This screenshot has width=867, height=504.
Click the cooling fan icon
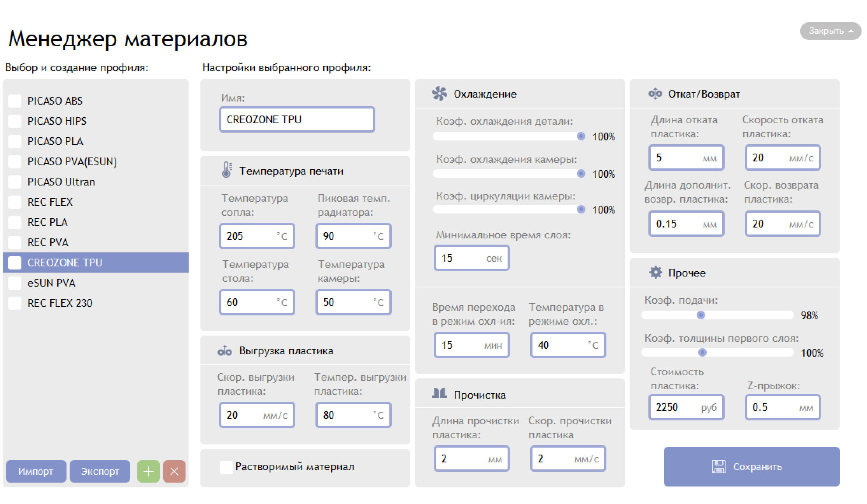tap(440, 94)
